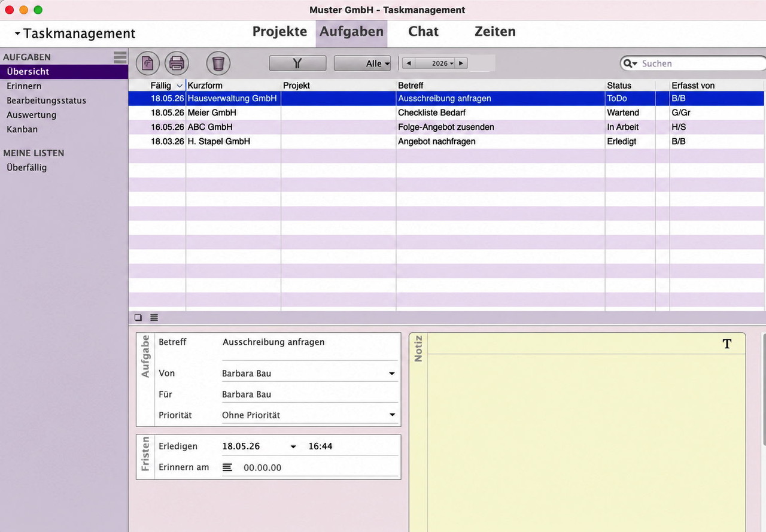Sort by the Status column header
Viewport: 766px width, 532px height.
point(630,86)
